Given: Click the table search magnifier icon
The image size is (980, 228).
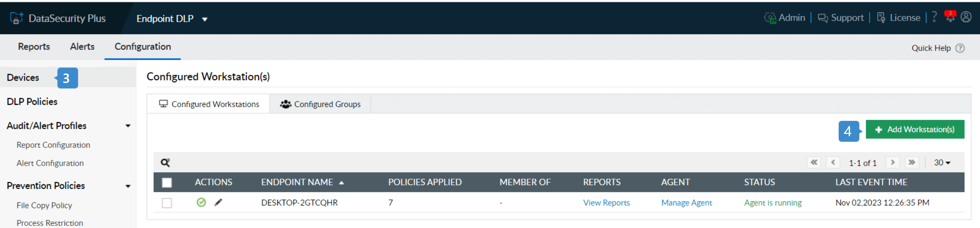Looking at the screenshot, I should click(165, 163).
